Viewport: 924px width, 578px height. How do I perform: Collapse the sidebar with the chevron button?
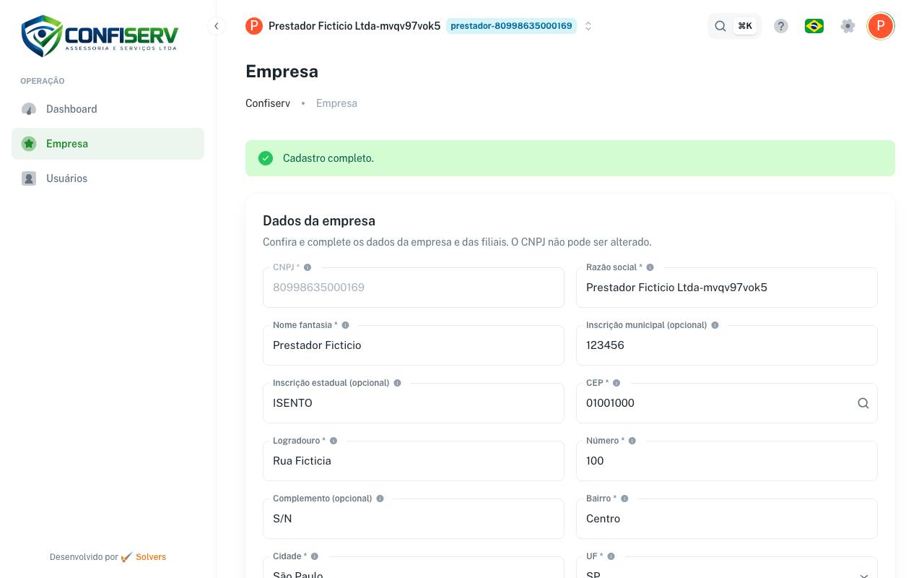pos(216,26)
